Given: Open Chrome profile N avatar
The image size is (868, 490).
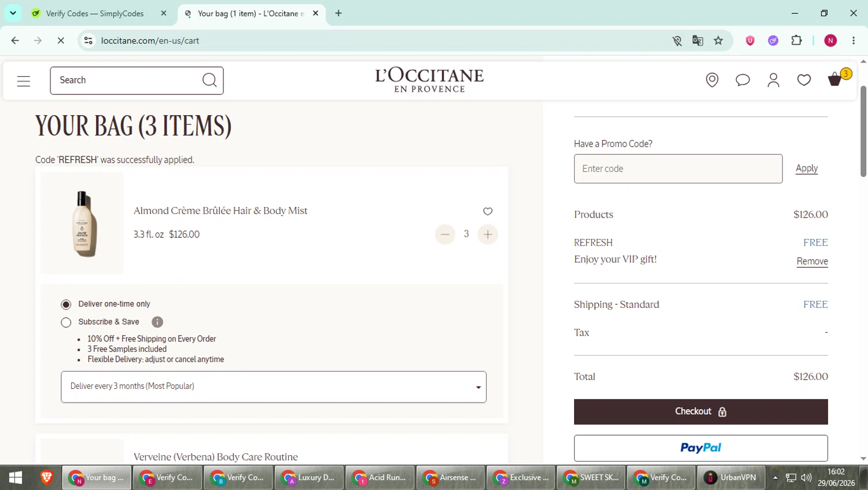Looking at the screenshot, I should point(831,40).
